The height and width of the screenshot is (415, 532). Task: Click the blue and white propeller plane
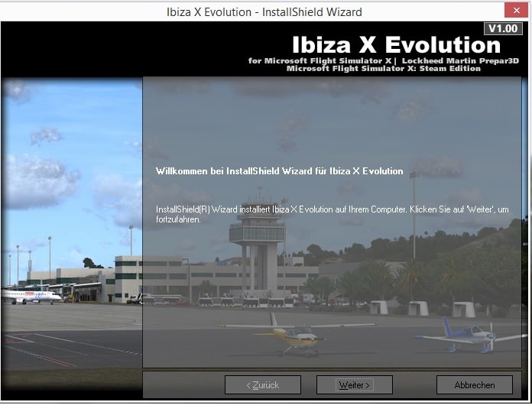click(x=468, y=334)
